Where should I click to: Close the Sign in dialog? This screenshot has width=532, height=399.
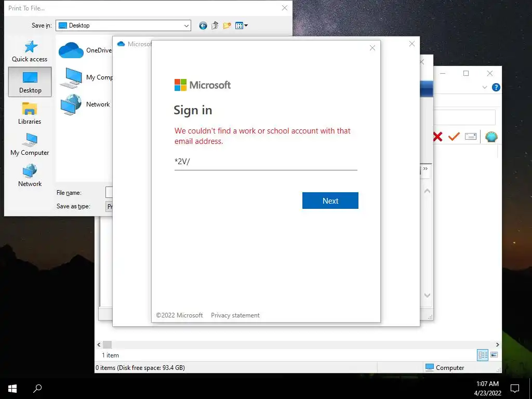point(372,48)
